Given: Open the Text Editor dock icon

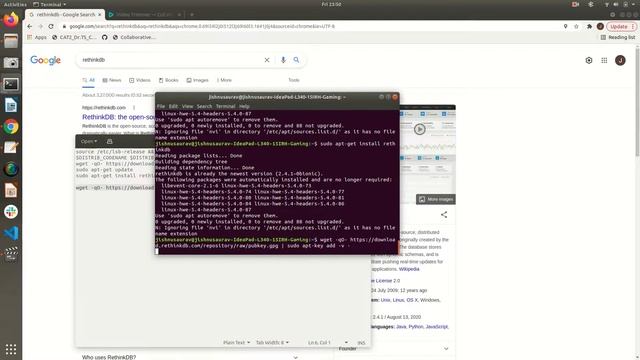Looking at the screenshot, I should pyautogui.click(x=11, y=148).
